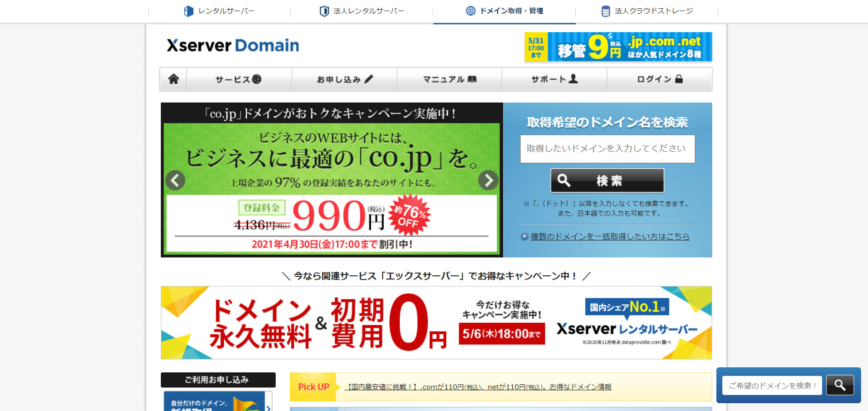Click the pencil icon next to お申し込み

369,79
